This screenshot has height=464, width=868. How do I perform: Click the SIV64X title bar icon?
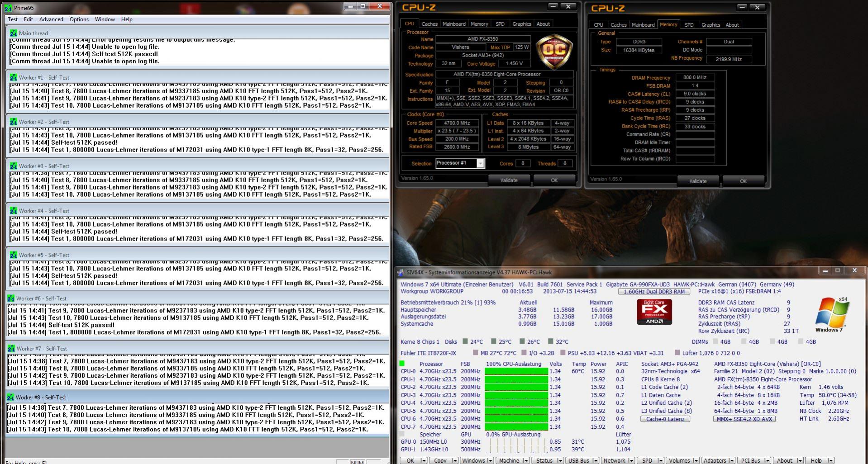coord(401,272)
